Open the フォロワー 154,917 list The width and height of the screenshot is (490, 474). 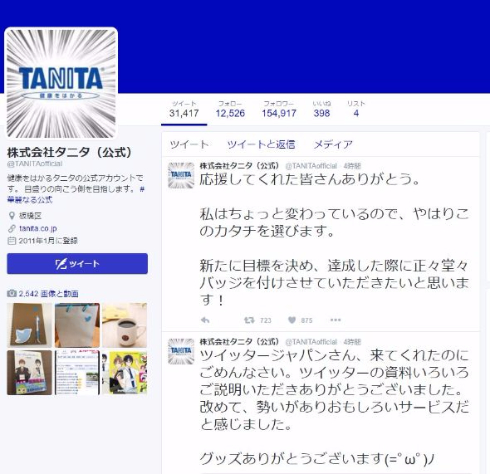pyautogui.click(x=279, y=109)
